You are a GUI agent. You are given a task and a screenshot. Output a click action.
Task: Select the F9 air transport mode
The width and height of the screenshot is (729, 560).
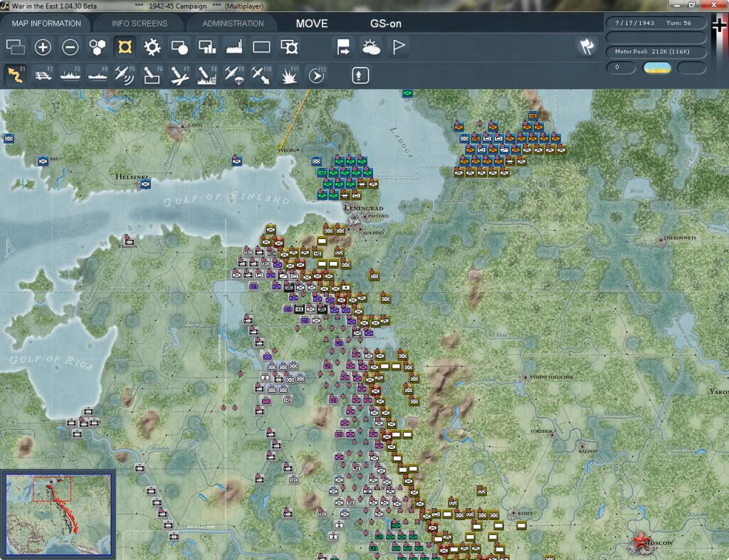tap(234, 75)
